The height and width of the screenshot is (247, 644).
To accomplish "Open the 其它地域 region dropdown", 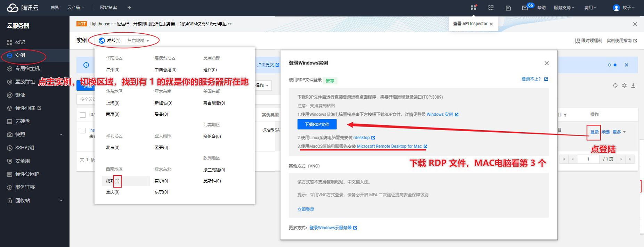I will coord(138,41).
